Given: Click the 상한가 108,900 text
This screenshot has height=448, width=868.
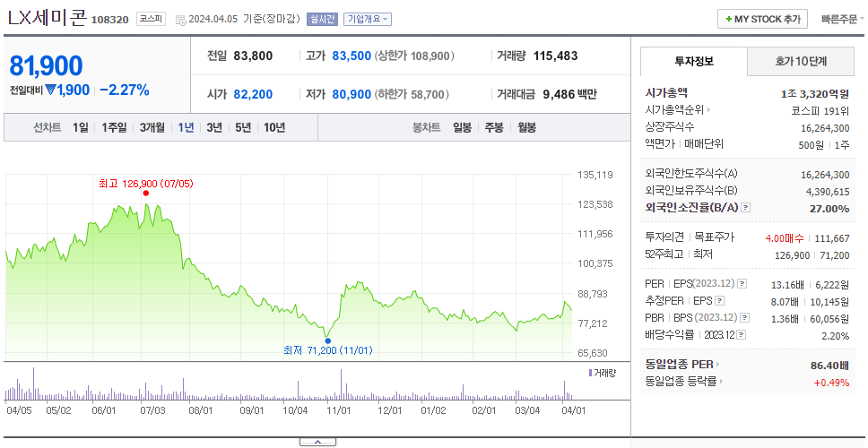Looking at the screenshot, I should coord(415,56).
